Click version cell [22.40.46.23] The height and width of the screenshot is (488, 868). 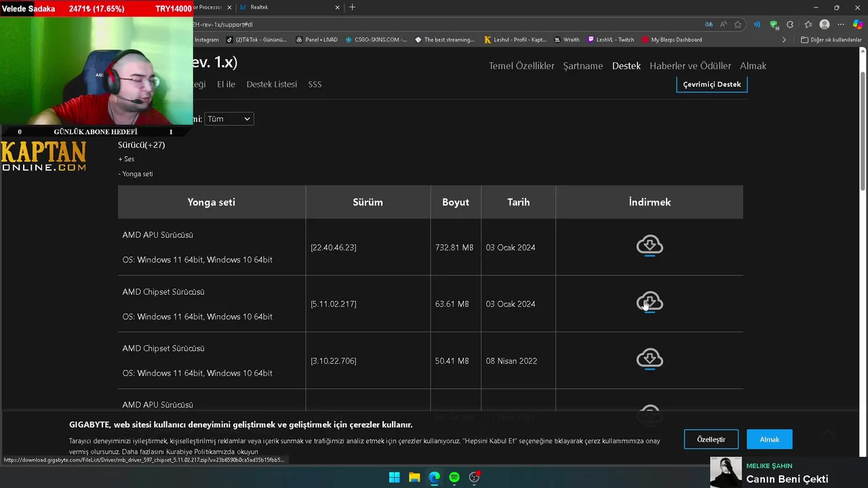coord(333,247)
